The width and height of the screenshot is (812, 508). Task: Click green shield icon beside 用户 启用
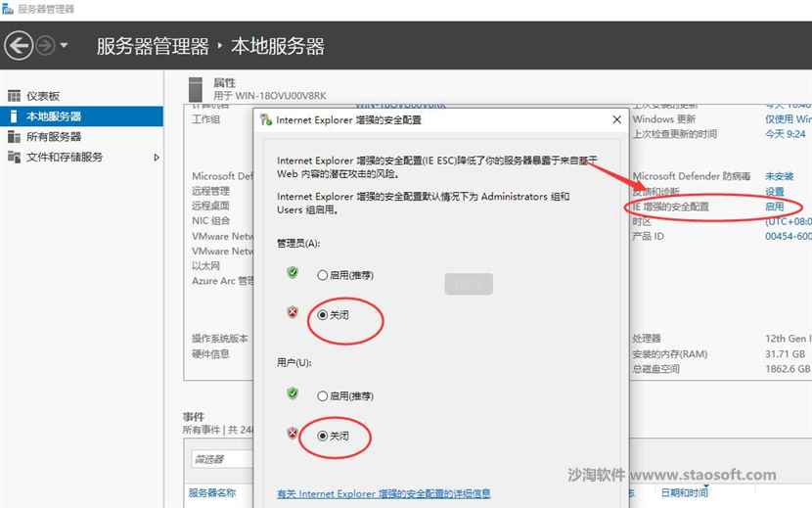pyautogui.click(x=293, y=393)
